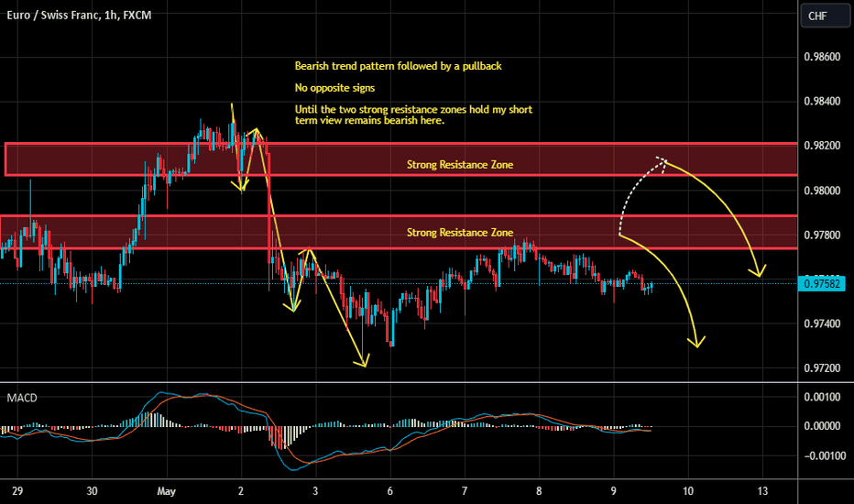Click the 'Bearish trend pattern followed by a pullback' note
Viewport: 854px width, 504px height.
398,66
